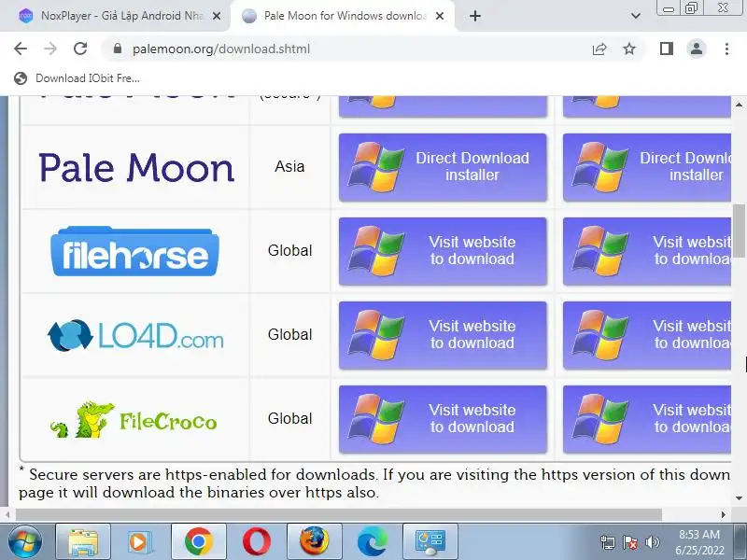This screenshot has width=747, height=560.
Task: Click the Pale Moon logo text
Action: (136, 168)
